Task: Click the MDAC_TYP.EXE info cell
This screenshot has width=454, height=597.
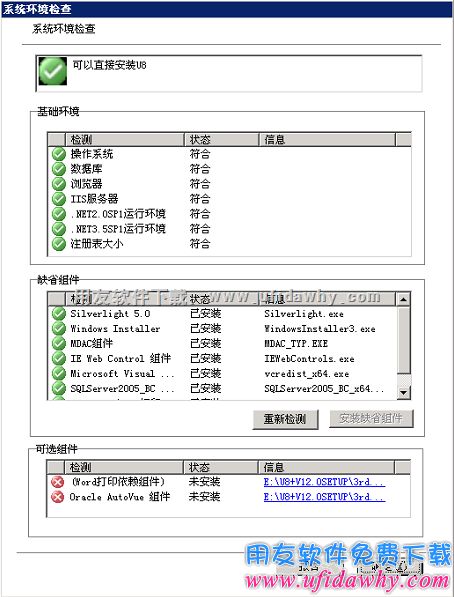Action: point(296,344)
